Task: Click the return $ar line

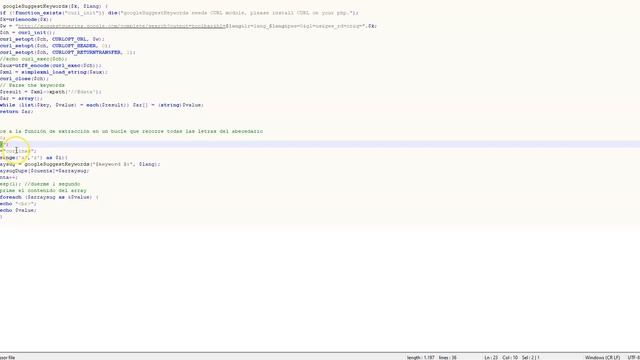Action: (17, 111)
